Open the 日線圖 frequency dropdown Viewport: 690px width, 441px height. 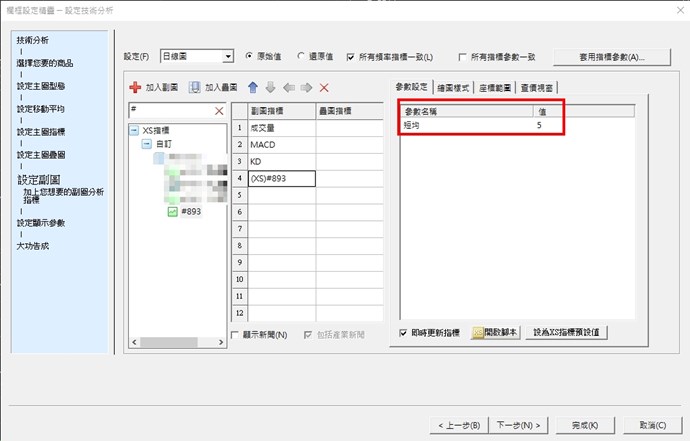pyautogui.click(x=228, y=57)
